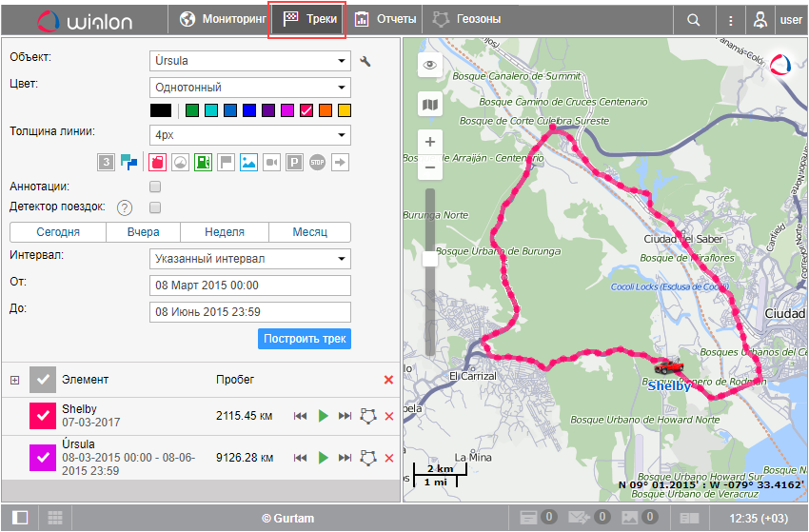This screenshot has width=809, height=532.
Task: Click Shelby red car on map
Action: (669, 366)
